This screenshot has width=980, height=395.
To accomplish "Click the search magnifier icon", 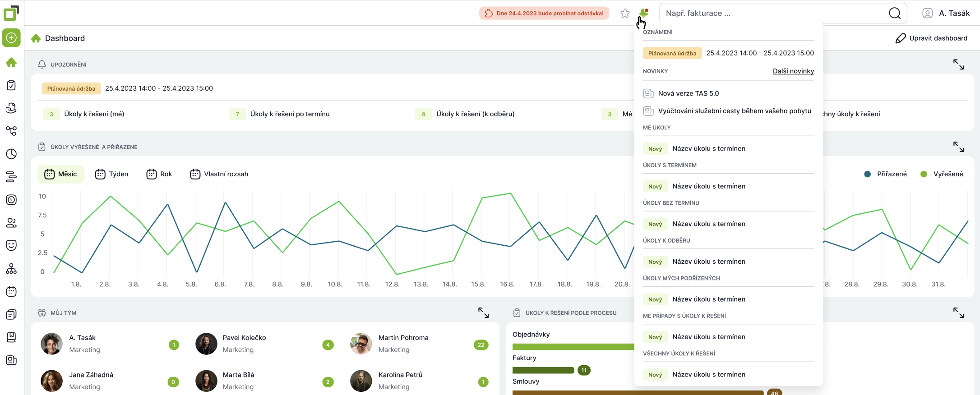I will (x=894, y=14).
